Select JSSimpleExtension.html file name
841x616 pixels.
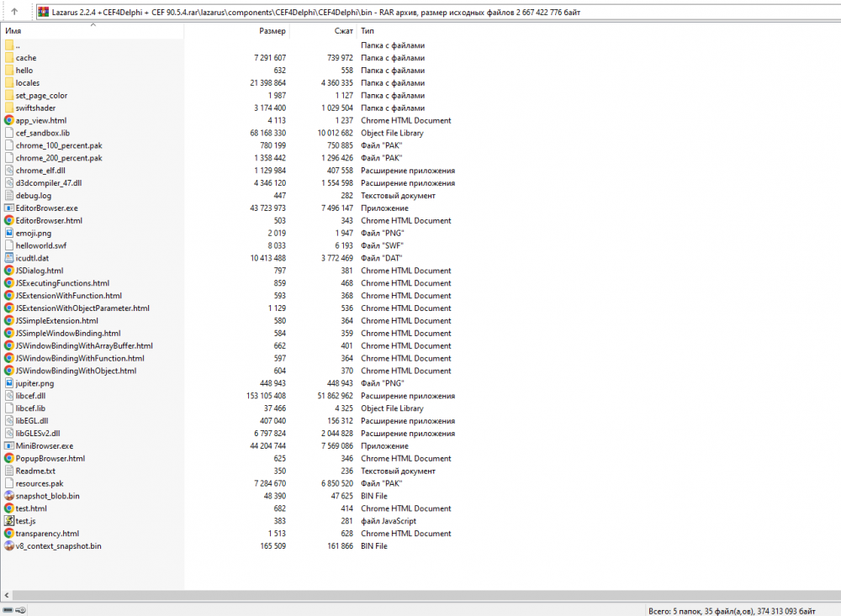(x=57, y=320)
